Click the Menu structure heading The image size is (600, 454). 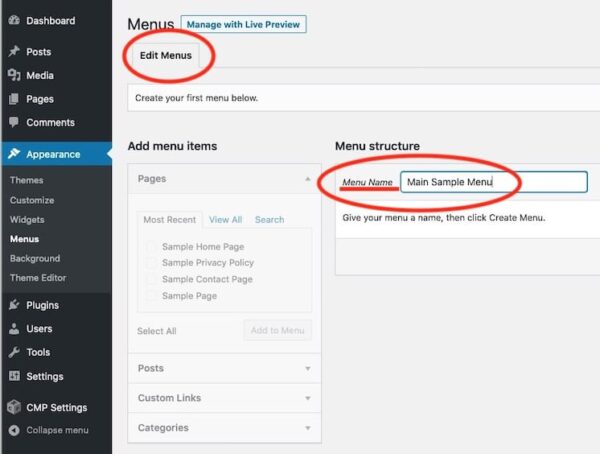[x=377, y=146]
